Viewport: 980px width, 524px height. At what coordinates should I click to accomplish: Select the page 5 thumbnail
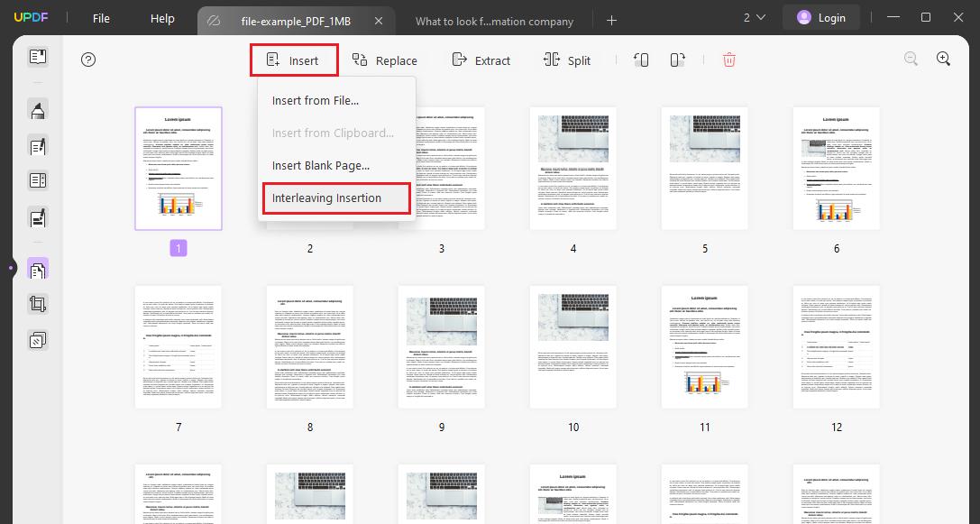coord(704,168)
